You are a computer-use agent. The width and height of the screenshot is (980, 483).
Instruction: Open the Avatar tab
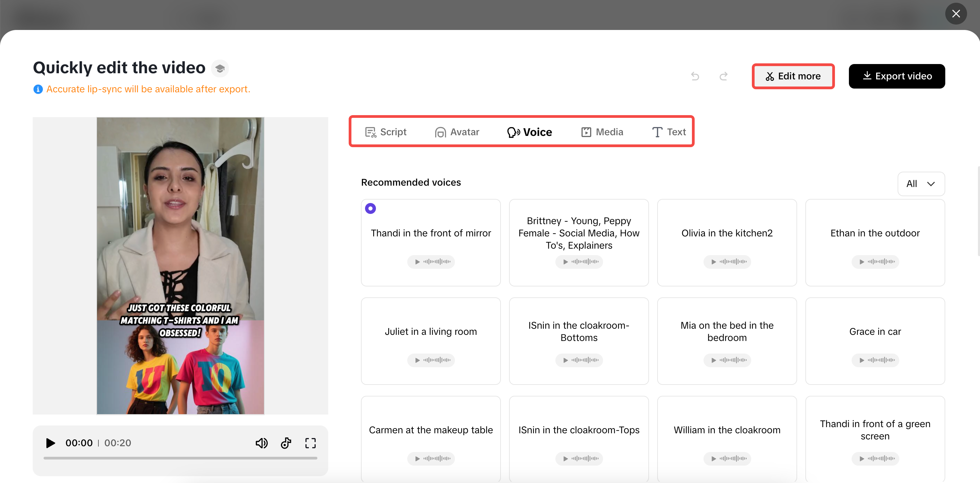(x=458, y=132)
